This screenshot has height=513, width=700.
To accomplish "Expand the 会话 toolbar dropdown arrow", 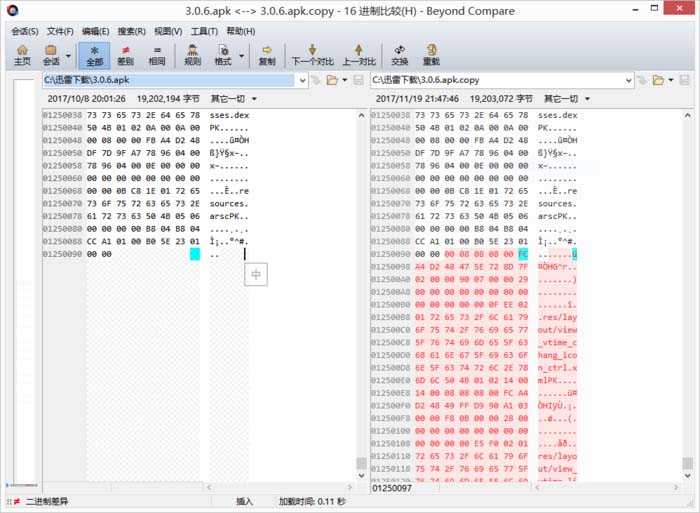I will 68,56.
